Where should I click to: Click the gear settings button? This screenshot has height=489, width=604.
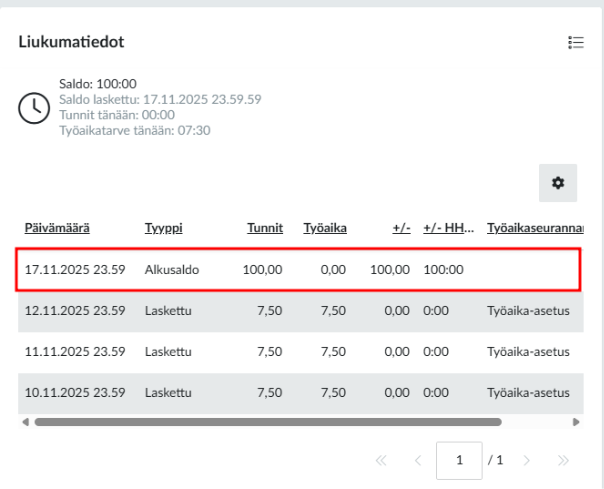558,182
